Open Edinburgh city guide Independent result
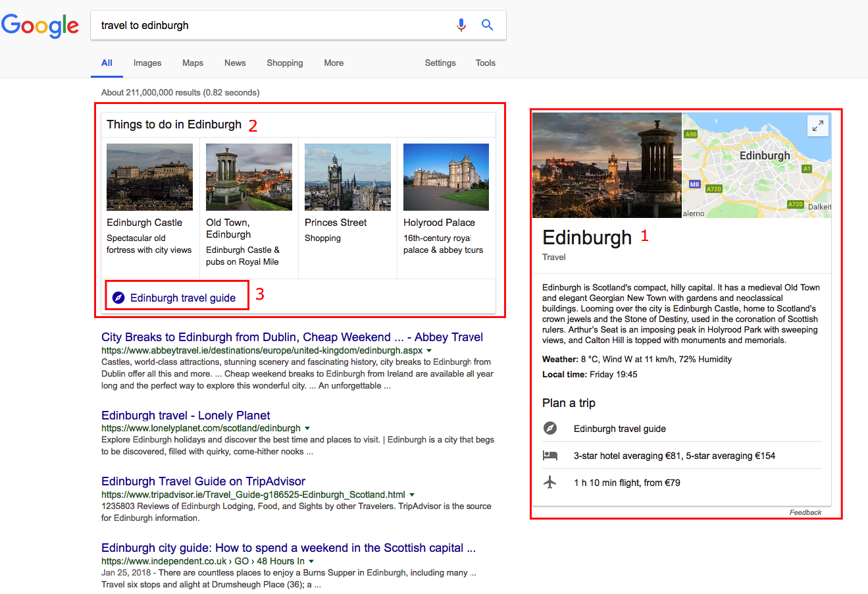 288,548
